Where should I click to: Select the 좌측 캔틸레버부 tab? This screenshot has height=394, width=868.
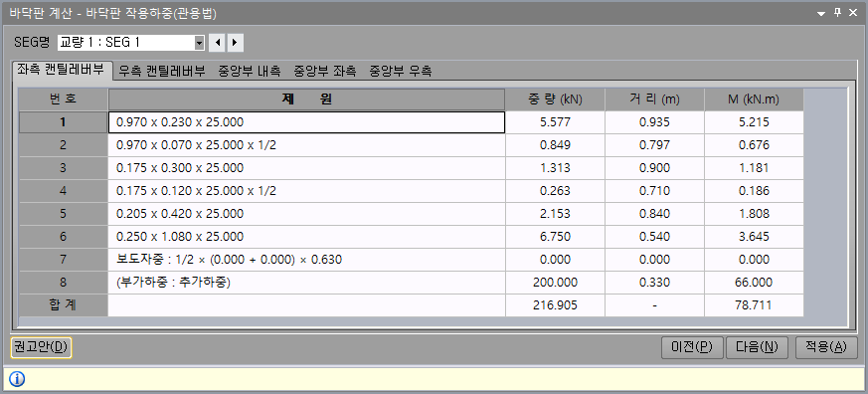coord(61,70)
